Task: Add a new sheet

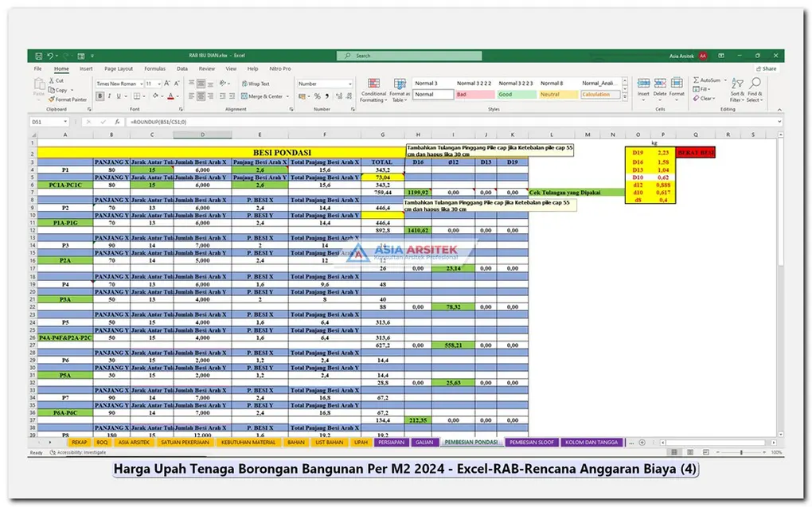Action: coord(642,443)
